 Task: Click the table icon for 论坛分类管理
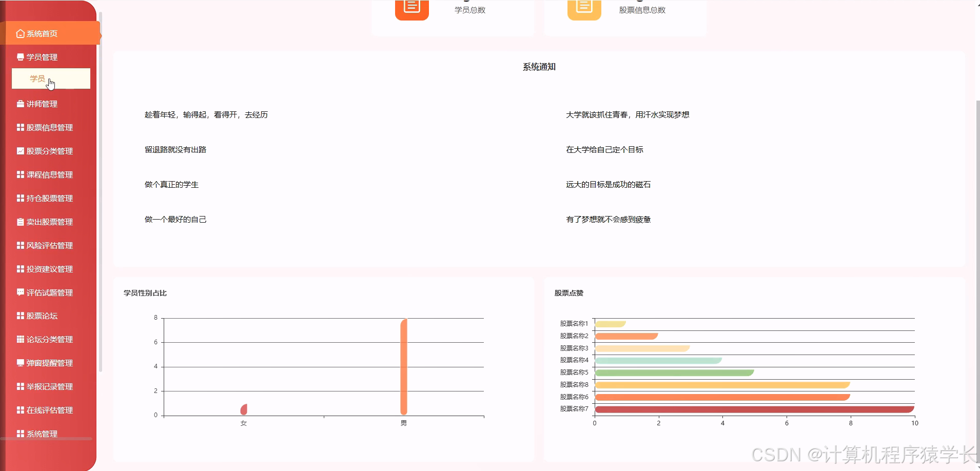pos(21,339)
